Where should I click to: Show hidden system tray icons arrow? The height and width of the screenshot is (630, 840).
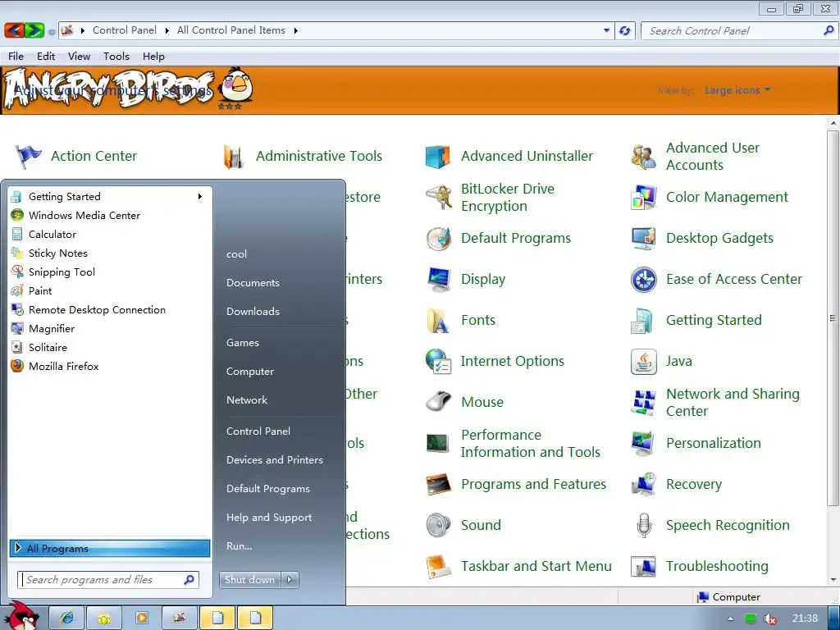click(x=730, y=619)
